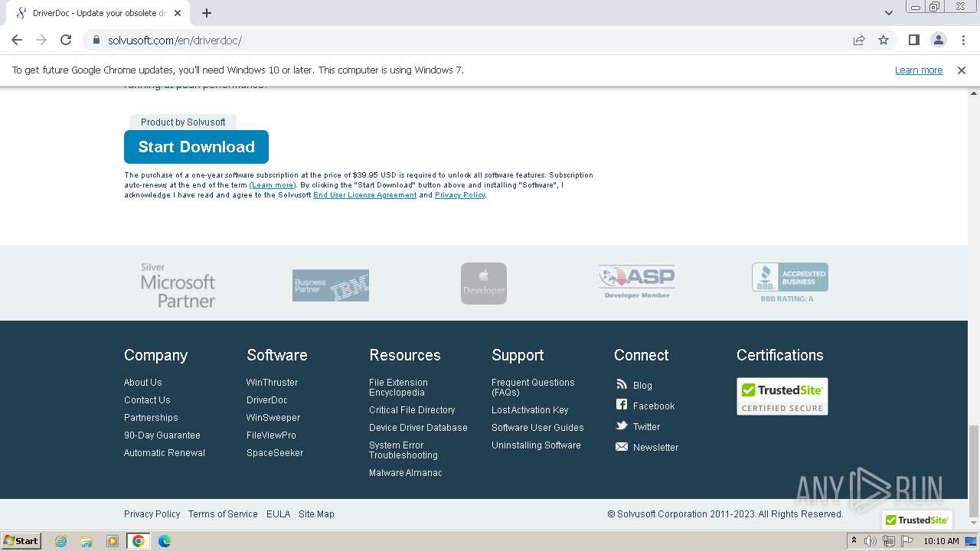Open the Site Map link
Screen dimensions: 980x551
coord(316,514)
